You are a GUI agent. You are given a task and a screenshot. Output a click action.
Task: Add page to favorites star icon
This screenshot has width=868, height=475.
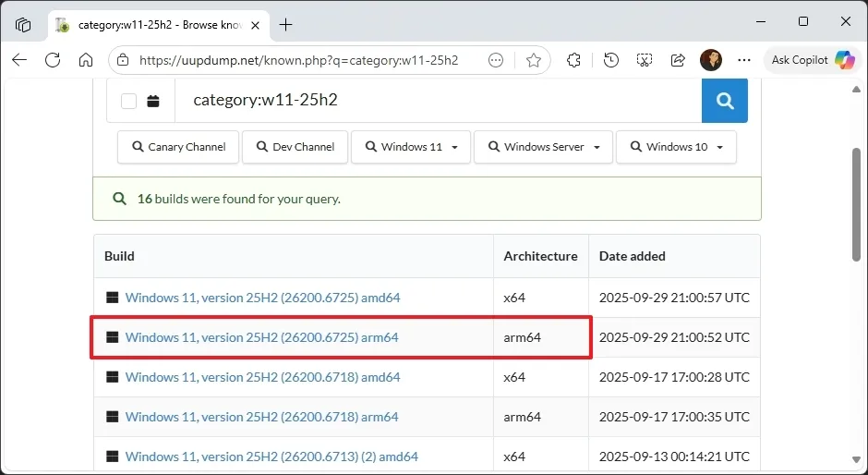click(533, 60)
